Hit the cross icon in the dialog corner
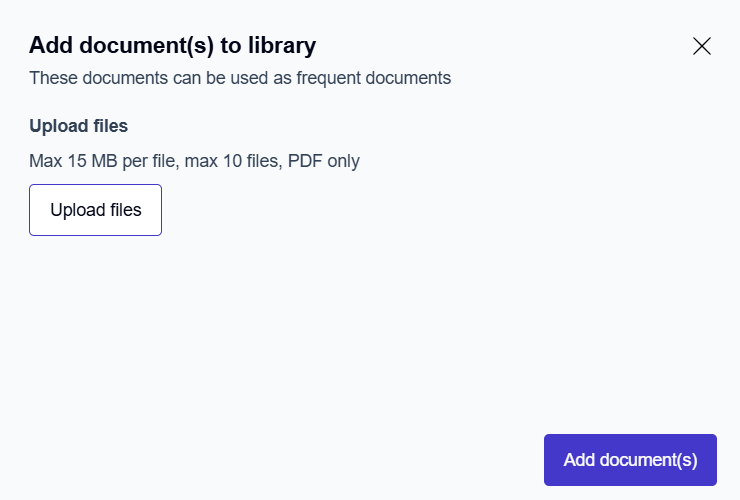 (x=702, y=46)
